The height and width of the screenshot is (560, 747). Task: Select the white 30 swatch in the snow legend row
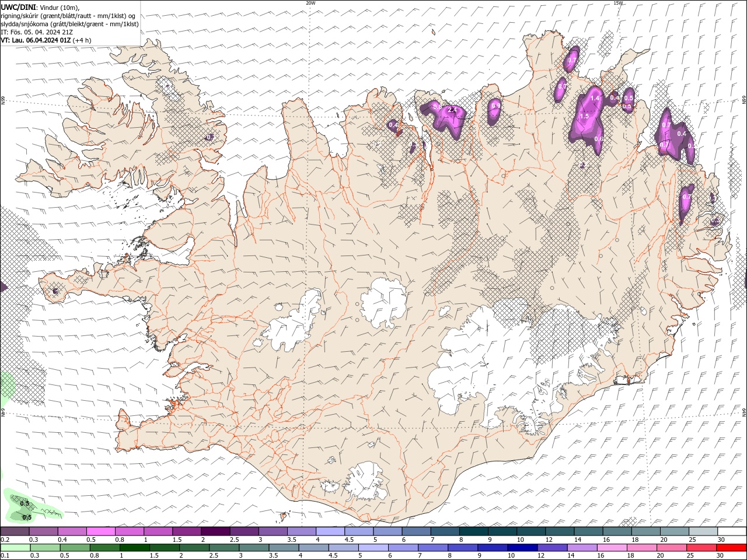point(731,531)
